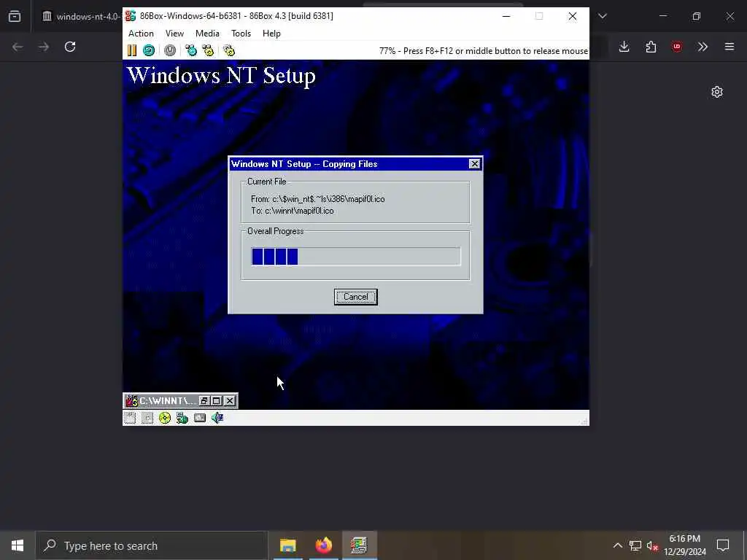
Task: Reload the browser page
Action: (70, 47)
